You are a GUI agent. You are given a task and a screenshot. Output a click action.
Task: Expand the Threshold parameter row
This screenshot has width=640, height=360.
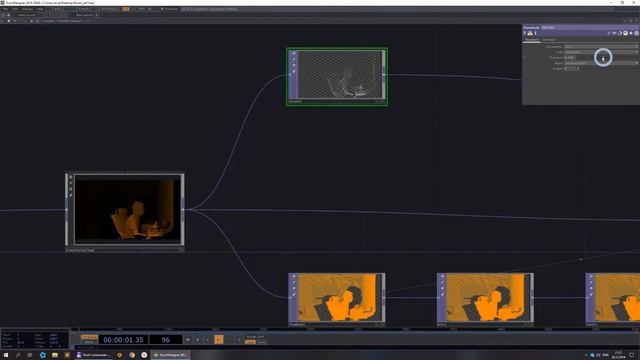pos(525,58)
